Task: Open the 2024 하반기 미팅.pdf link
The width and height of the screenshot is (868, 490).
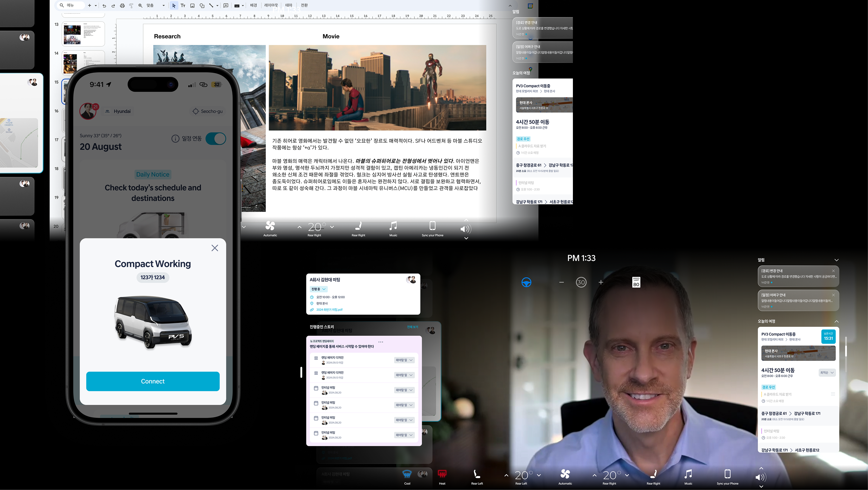Action: click(329, 310)
